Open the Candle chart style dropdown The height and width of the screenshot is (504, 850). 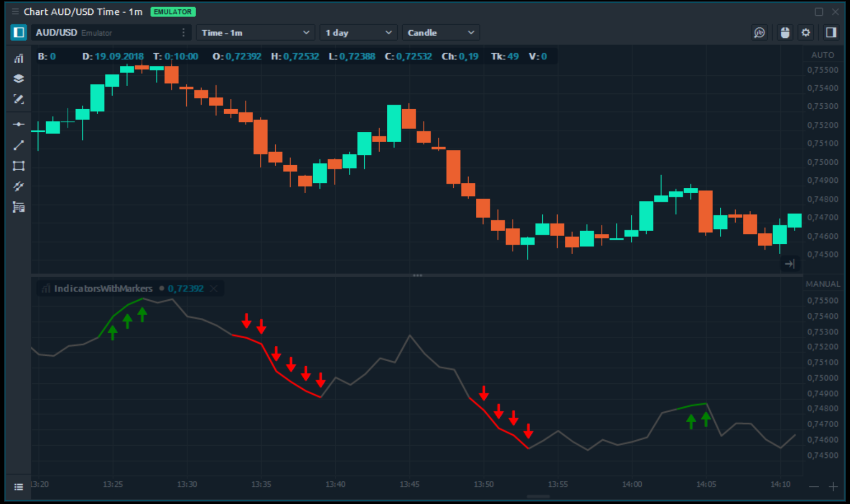(x=441, y=33)
